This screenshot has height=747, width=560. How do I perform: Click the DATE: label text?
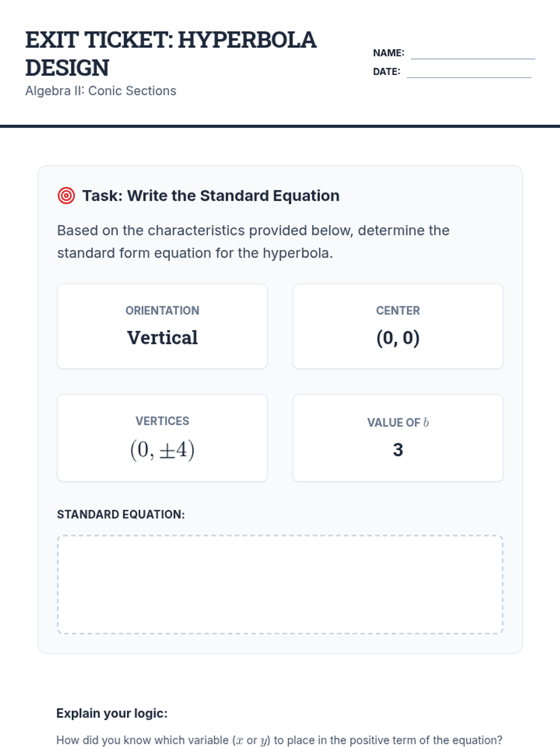click(386, 72)
